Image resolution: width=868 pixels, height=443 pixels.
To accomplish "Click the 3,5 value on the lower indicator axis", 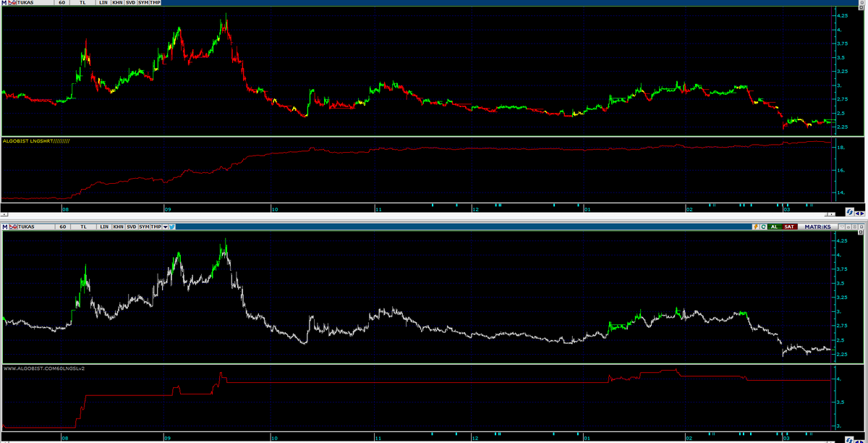I will tap(841, 401).
